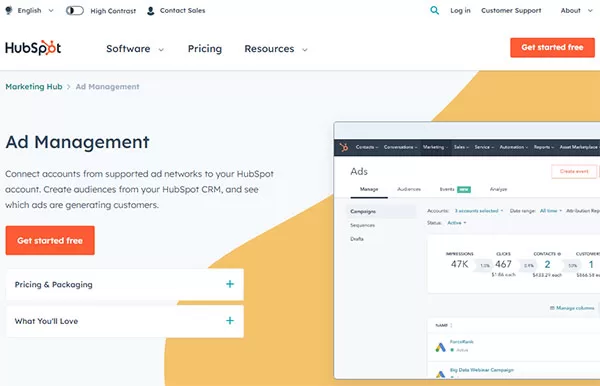Click the search magnifier icon
Image resolution: width=600 pixels, height=386 pixels.
(434, 10)
